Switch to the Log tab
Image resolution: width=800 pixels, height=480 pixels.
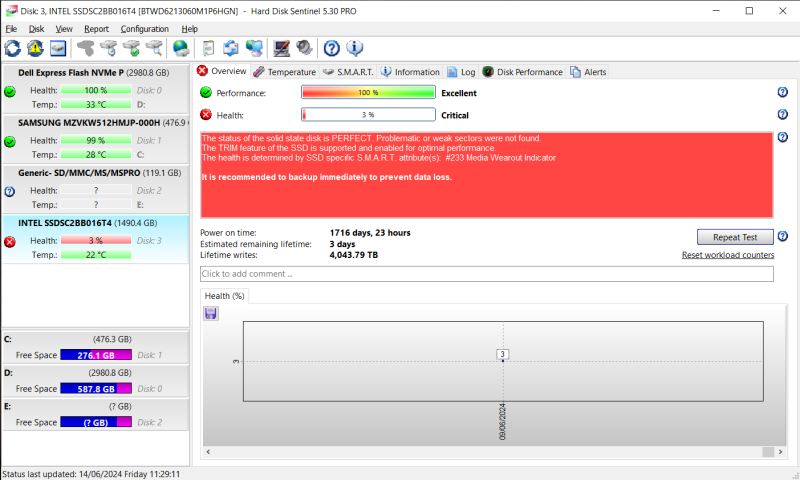coord(461,72)
